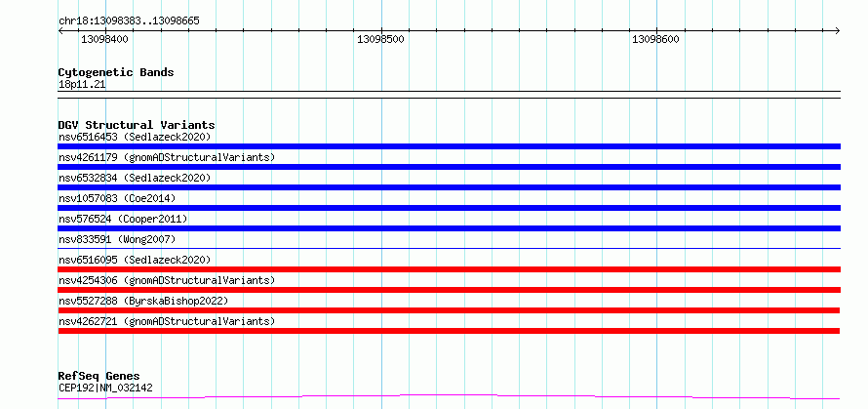Click the blue bar under nsv4261179
Image resolution: width=868 pixels, height=409 pixels.
(449, 167)
